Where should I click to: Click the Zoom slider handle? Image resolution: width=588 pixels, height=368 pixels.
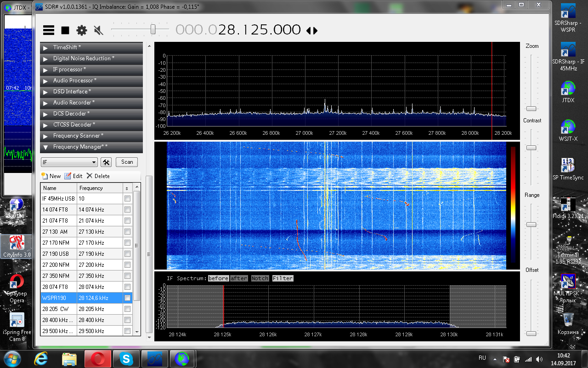tap(531, 109)
